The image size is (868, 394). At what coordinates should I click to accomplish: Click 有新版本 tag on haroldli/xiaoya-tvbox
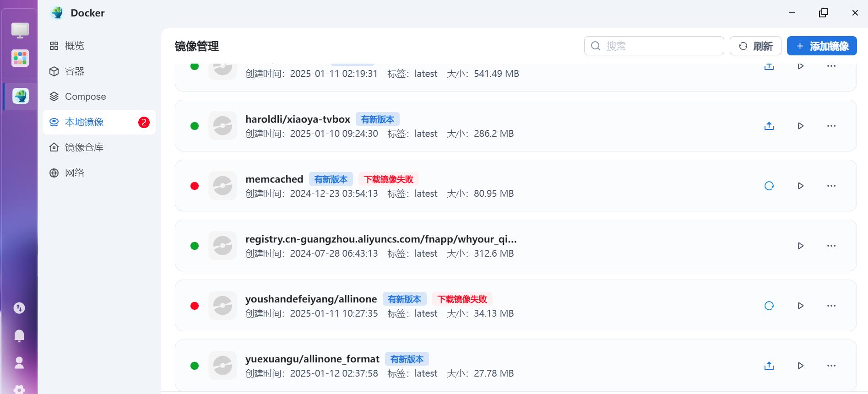[378, 119]
